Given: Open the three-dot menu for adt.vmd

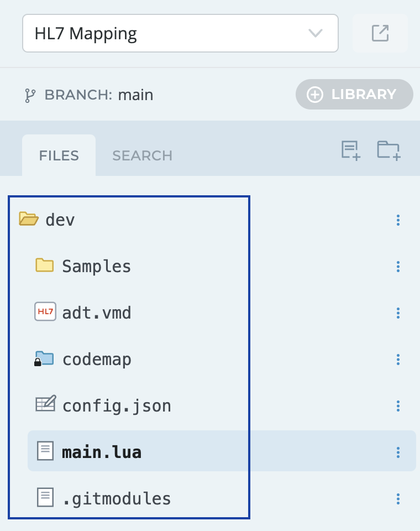Looking at the screenshot, I should (x=398, y=313).
